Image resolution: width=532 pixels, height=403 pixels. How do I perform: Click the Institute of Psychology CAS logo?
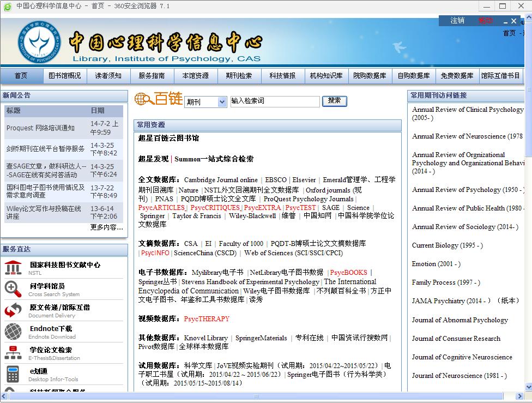pyautogui.click(x=39, y=42)
